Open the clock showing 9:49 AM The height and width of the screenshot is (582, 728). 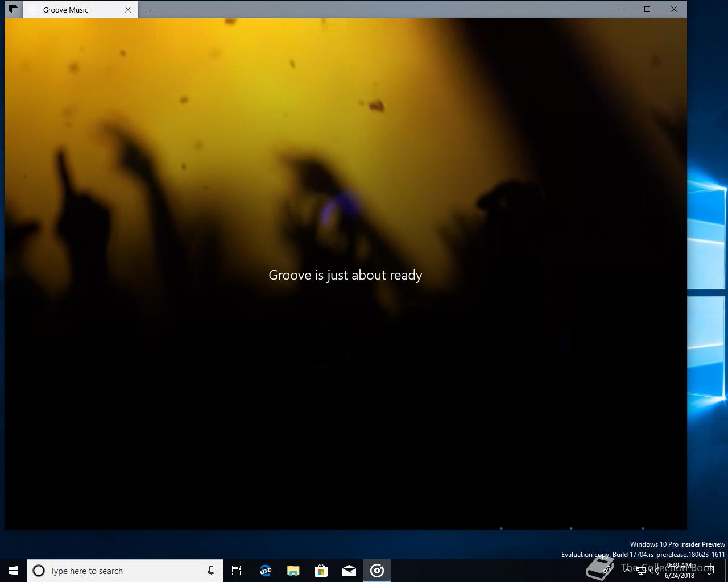pos(680,571)
